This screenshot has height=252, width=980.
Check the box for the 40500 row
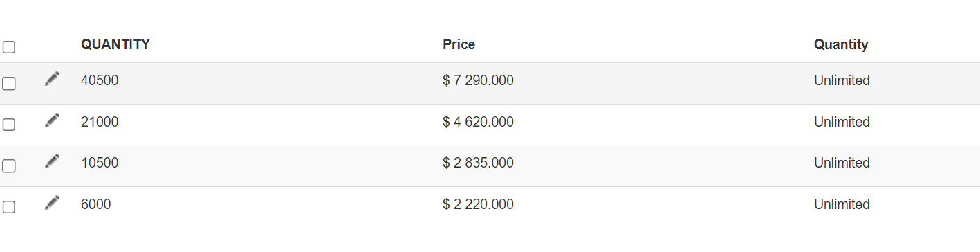[x=9, y=84]
